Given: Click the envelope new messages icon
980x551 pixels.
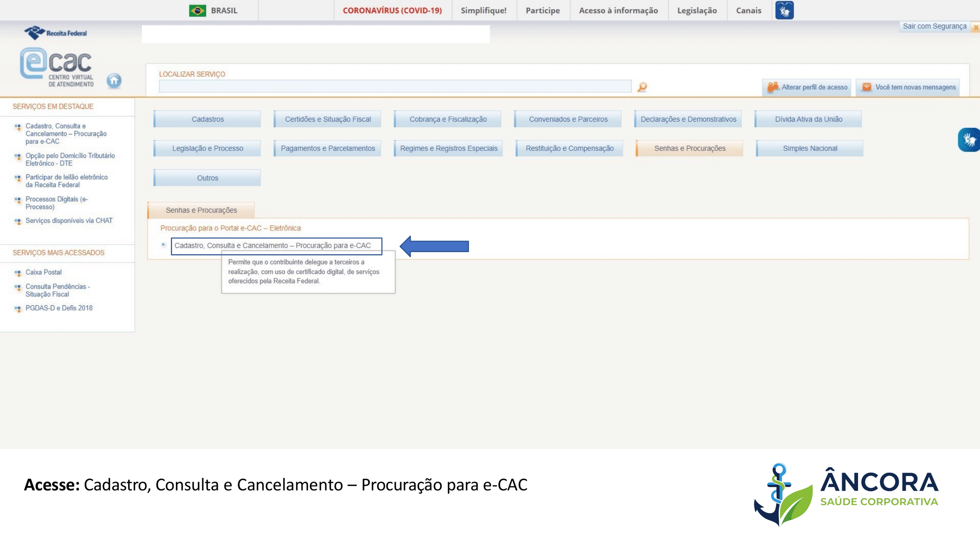Looking at the screenshot, I should (866, 87).
